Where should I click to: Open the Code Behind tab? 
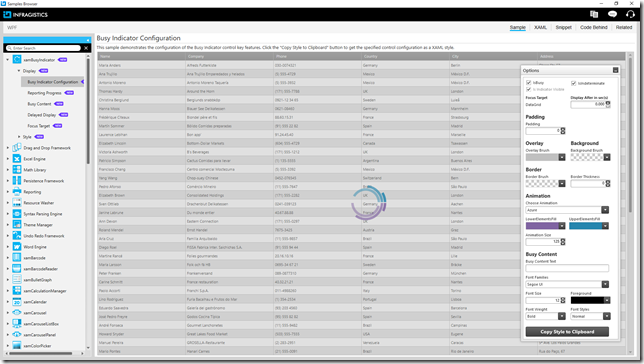click(x=593, y=27)
